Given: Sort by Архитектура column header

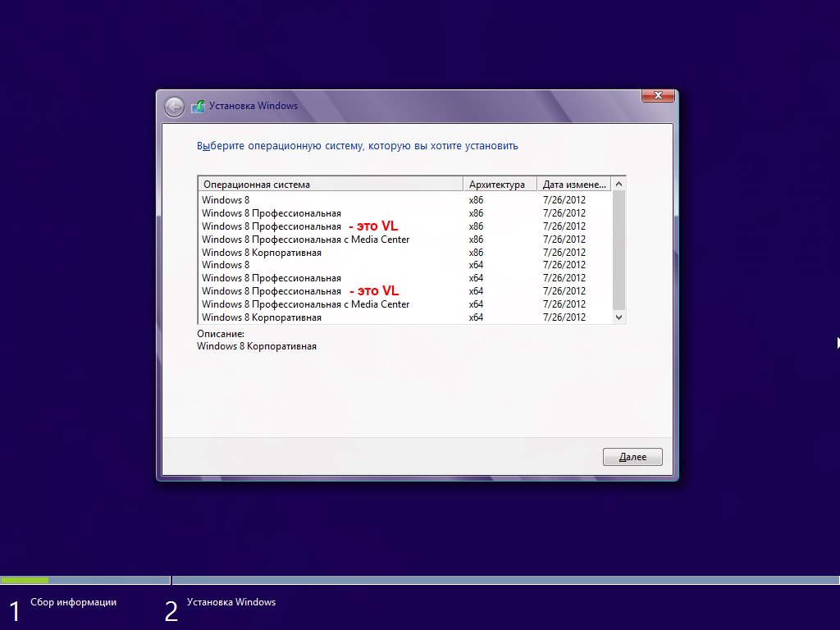Looking at the screenshot, I should tap(500, 185).
